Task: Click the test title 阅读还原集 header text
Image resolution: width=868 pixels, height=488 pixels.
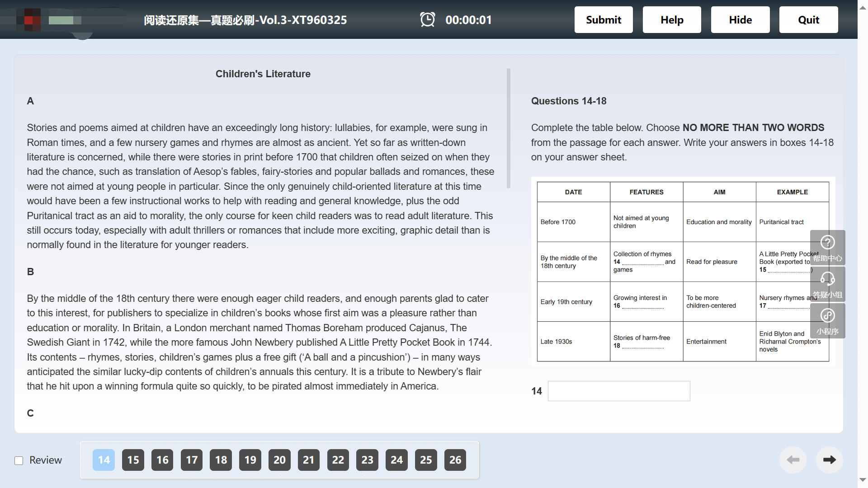Action: [x=245, y=20]
